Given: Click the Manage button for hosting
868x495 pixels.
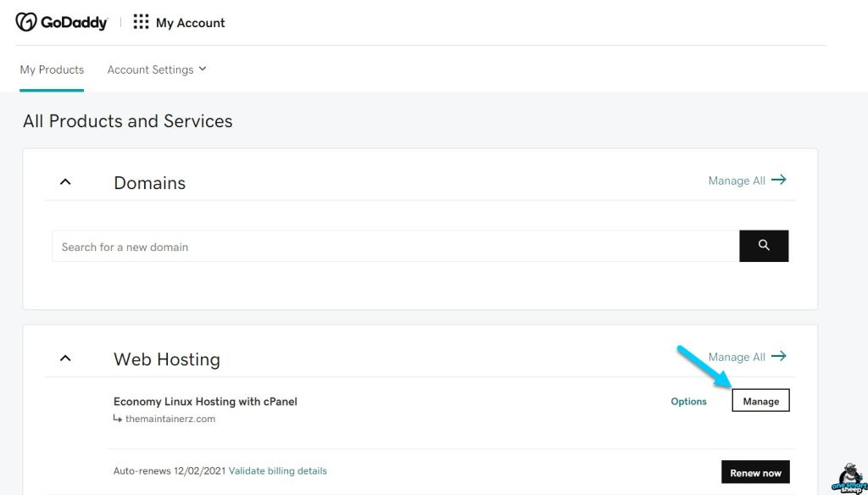Looking at the screenshot, I should click(x=760, y=401).
